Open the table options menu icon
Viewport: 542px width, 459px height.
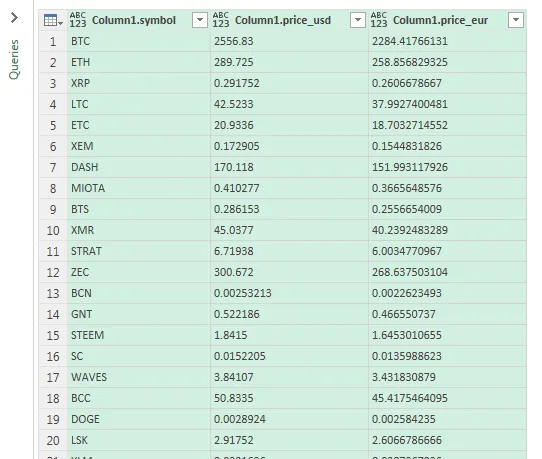click(x=53, y=21)
